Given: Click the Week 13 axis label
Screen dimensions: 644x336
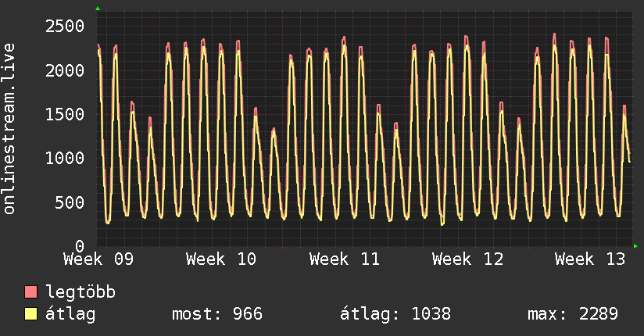Looking at the screenshot, I should coord(590,259).
